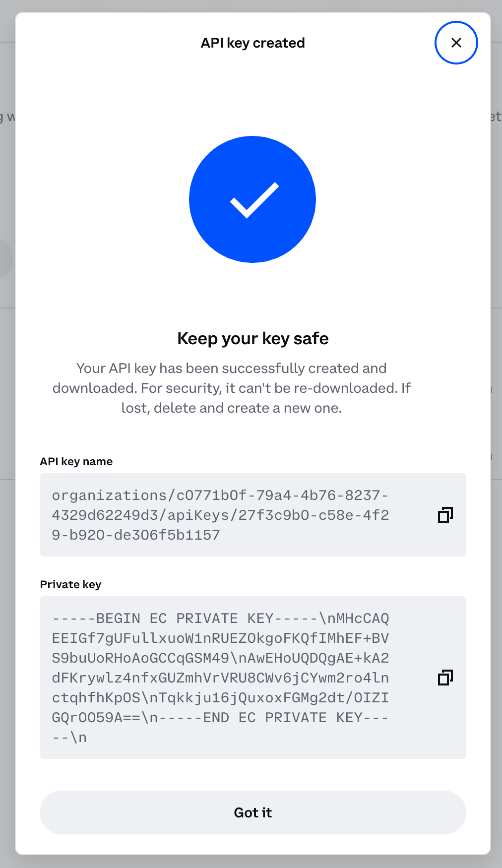Click the "API key created" dialog title
The height and width of the screenshot is (868, 502).
click(252, 43)
